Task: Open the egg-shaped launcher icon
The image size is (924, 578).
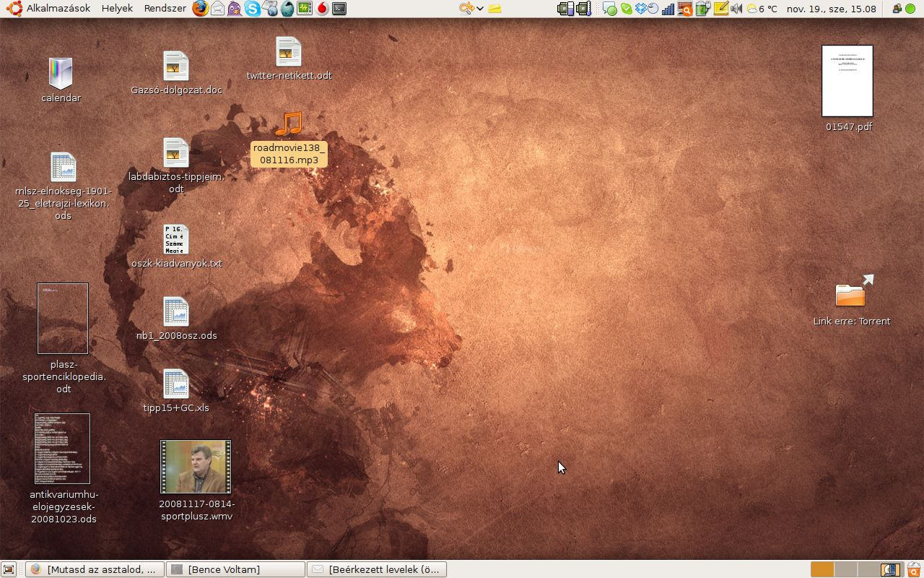Action: pyautogui.click(x=287, y=9)
